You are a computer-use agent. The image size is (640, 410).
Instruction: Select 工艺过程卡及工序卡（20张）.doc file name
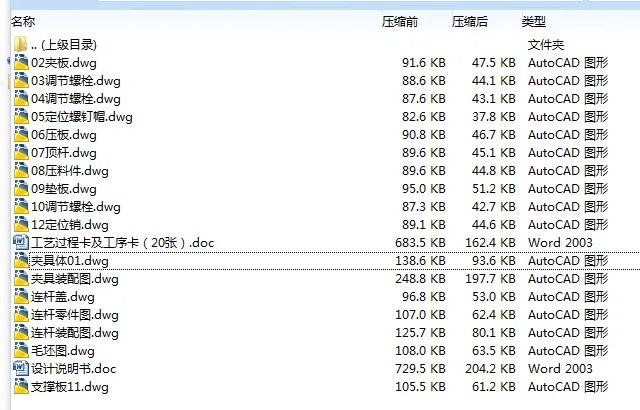[x=122, y=242]
